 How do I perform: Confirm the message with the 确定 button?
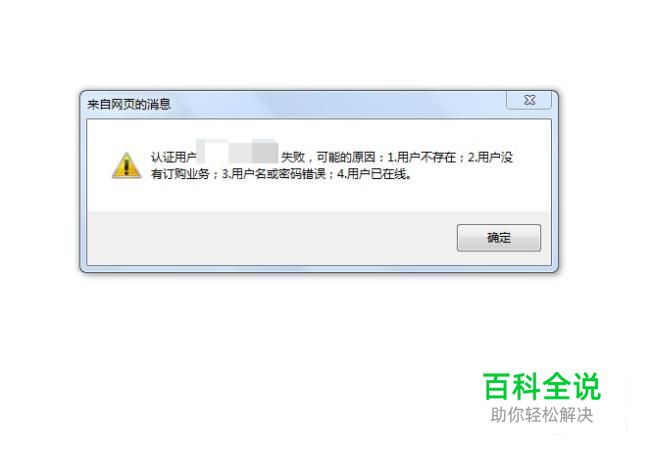[499, 238]
